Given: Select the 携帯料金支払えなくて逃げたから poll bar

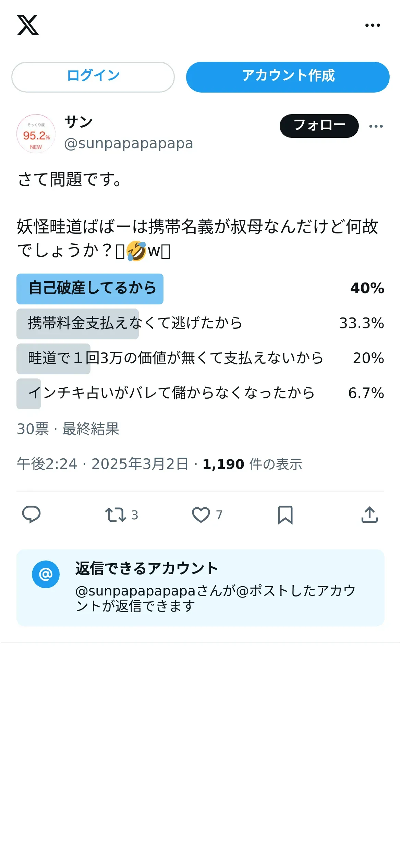Looking at the screenshot, I should 200,324.
